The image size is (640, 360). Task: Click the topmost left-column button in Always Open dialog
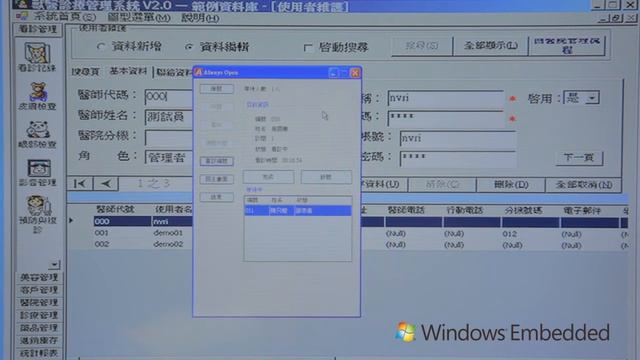[216, 89]
